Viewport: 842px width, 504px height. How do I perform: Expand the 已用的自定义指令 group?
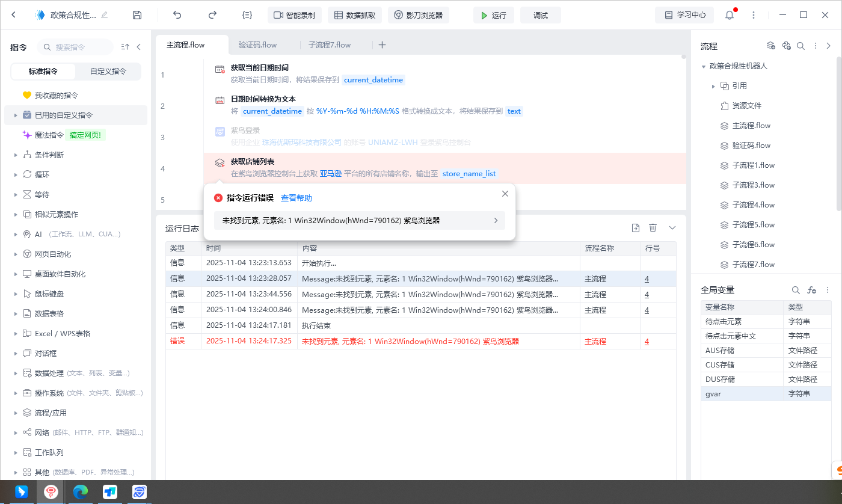tap(16, 115)
